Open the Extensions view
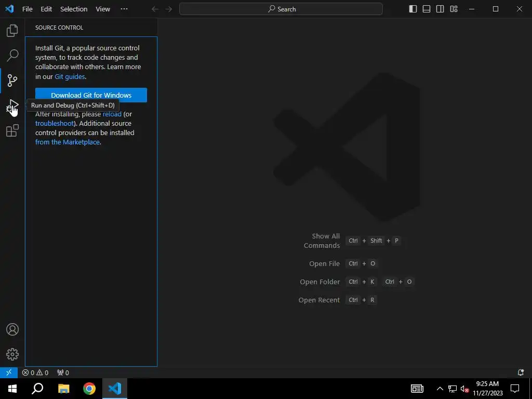 (x=12, y=130)
